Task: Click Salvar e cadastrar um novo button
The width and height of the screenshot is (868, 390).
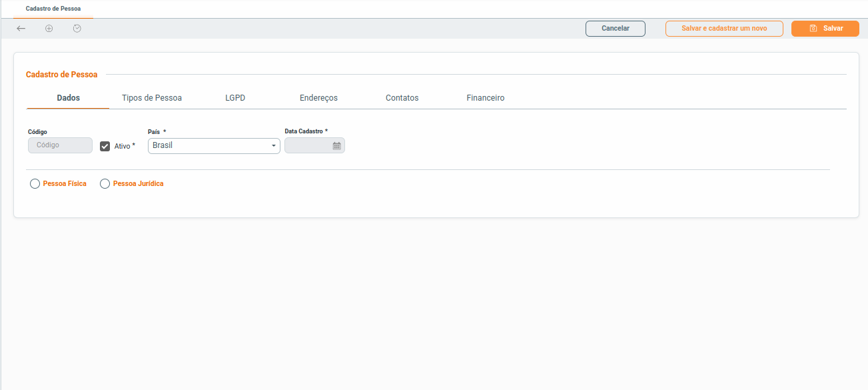Action: pos(724,29)
